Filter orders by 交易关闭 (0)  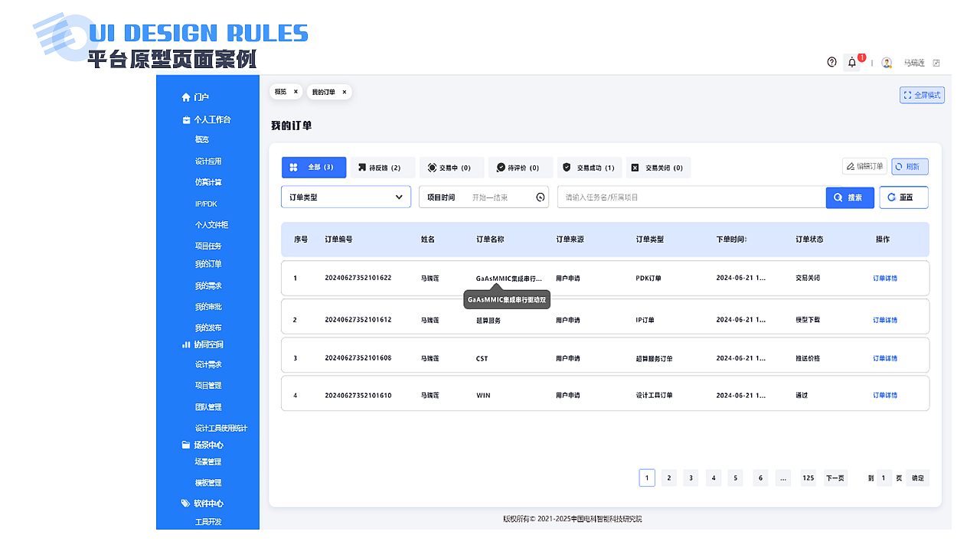click(658, 168)
